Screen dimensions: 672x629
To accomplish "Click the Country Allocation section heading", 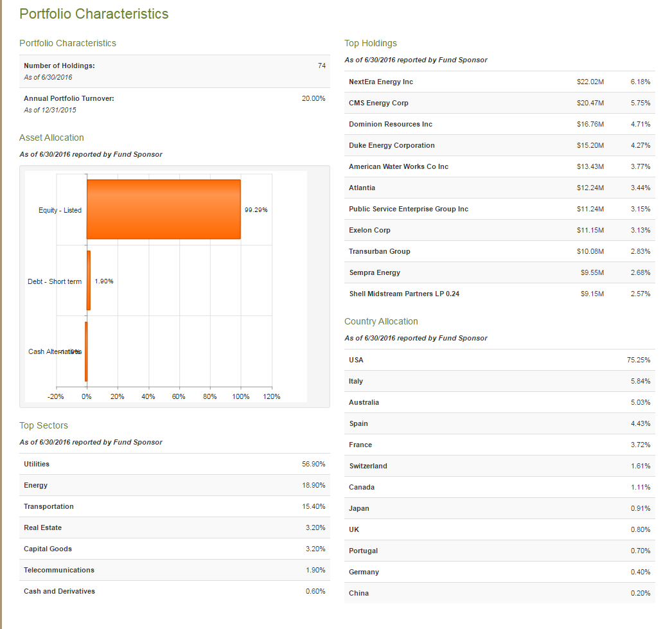I will point(381,321).
